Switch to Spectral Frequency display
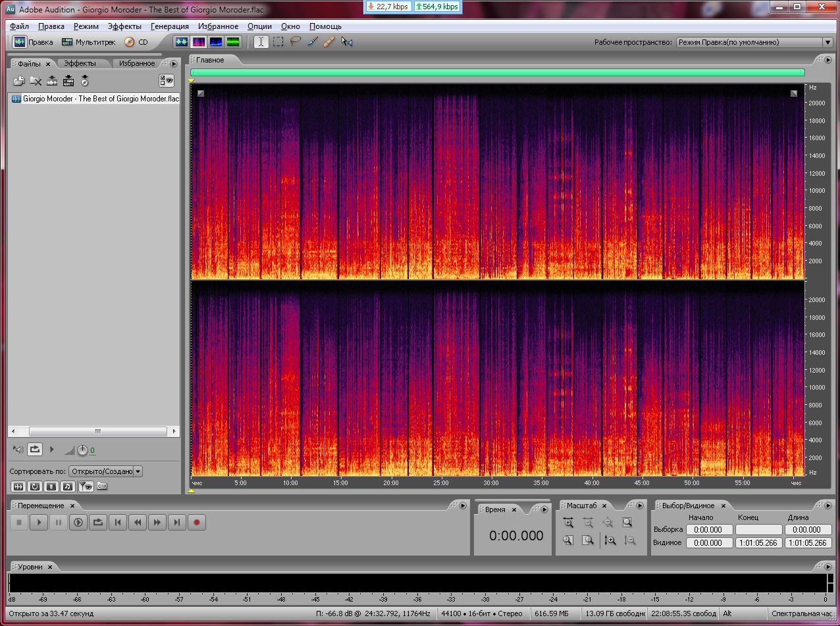This screenshot has width=840, height=626. pos(199,41)
